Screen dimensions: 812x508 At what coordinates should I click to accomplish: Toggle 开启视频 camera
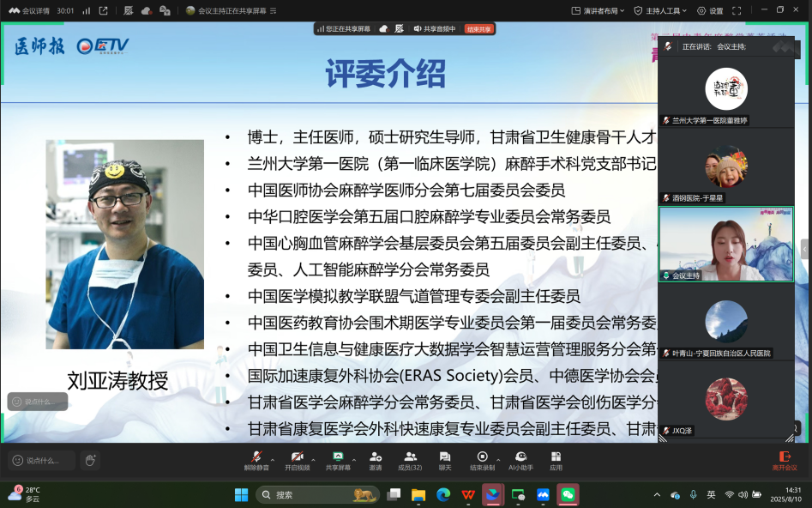[x=298, y=460]
